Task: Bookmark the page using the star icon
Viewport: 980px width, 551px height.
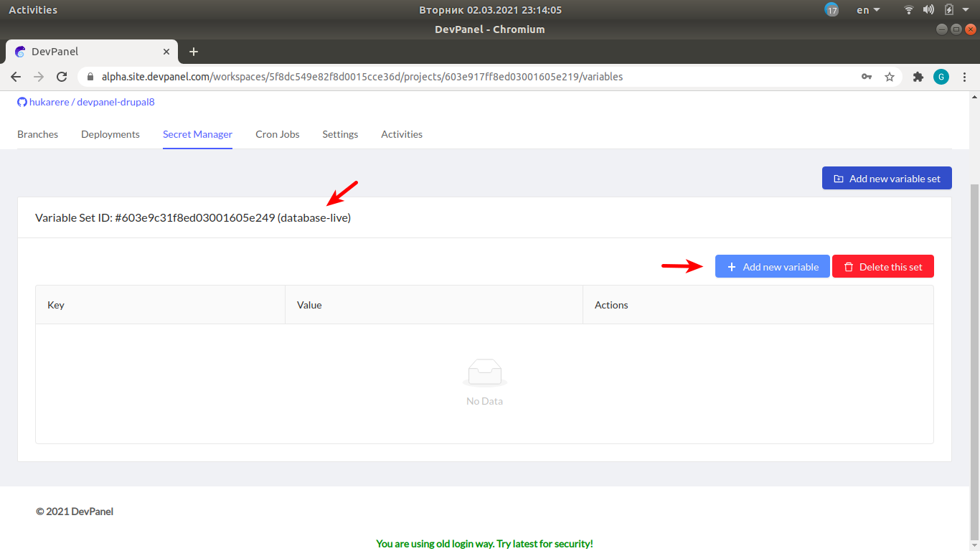Action: (x=890, y=76)
